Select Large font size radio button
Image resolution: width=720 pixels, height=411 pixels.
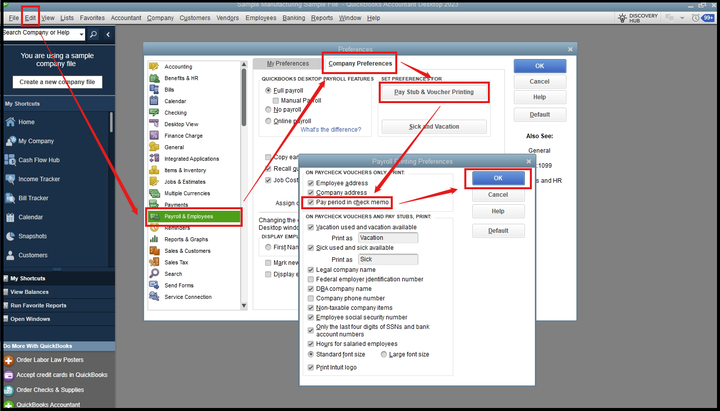click(384, 355)
